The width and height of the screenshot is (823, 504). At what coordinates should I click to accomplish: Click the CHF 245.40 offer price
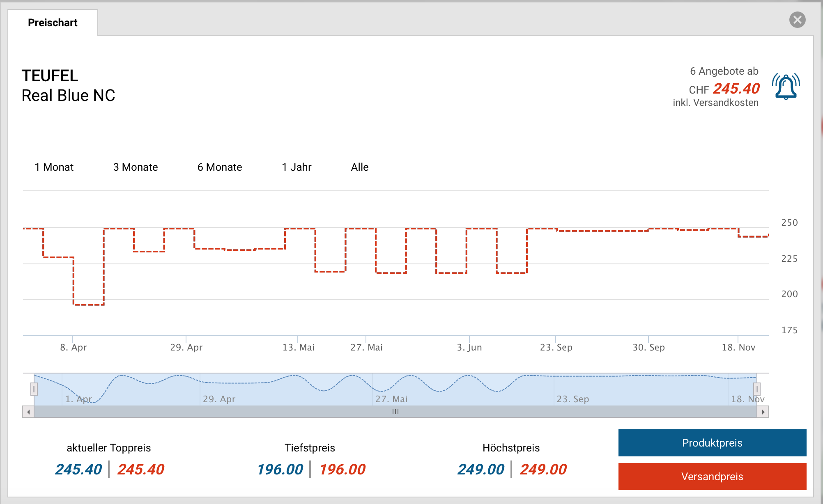(736, 89)
